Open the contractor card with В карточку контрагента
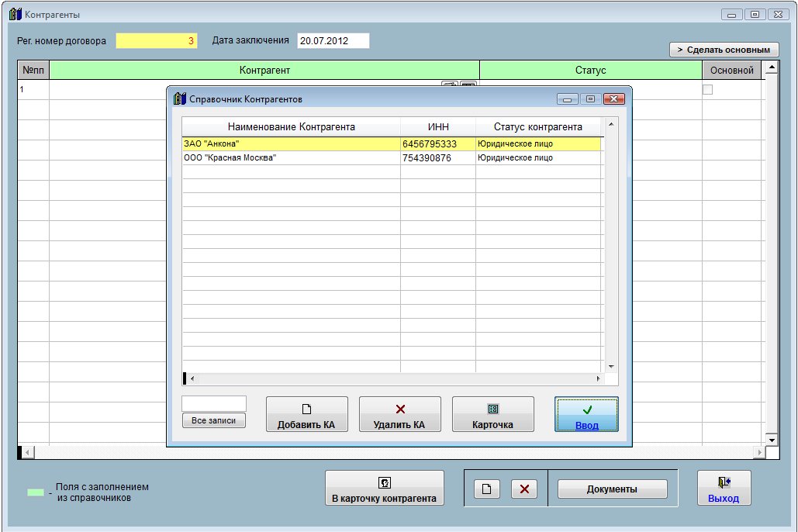This screenshot has height=532, width=798. tap(384, 489)
